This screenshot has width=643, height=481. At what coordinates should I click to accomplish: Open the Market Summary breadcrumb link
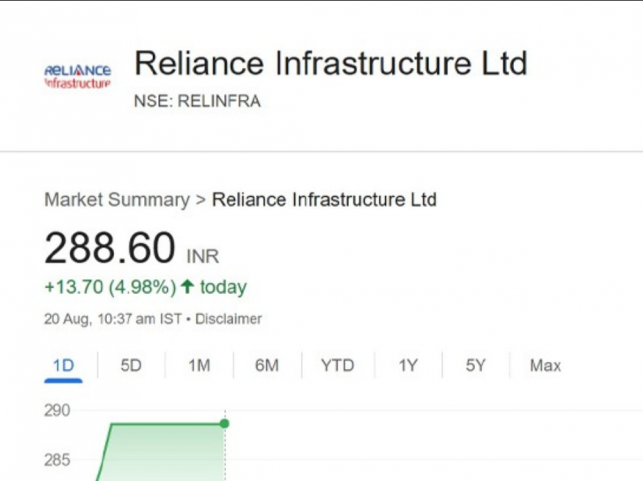pos(116,200)
